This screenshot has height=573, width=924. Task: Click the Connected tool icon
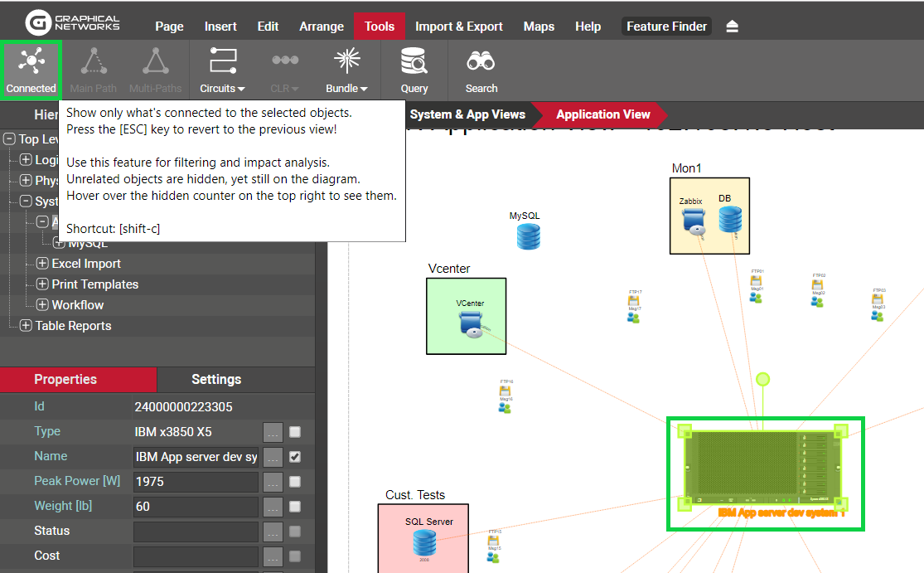[31, 62]
